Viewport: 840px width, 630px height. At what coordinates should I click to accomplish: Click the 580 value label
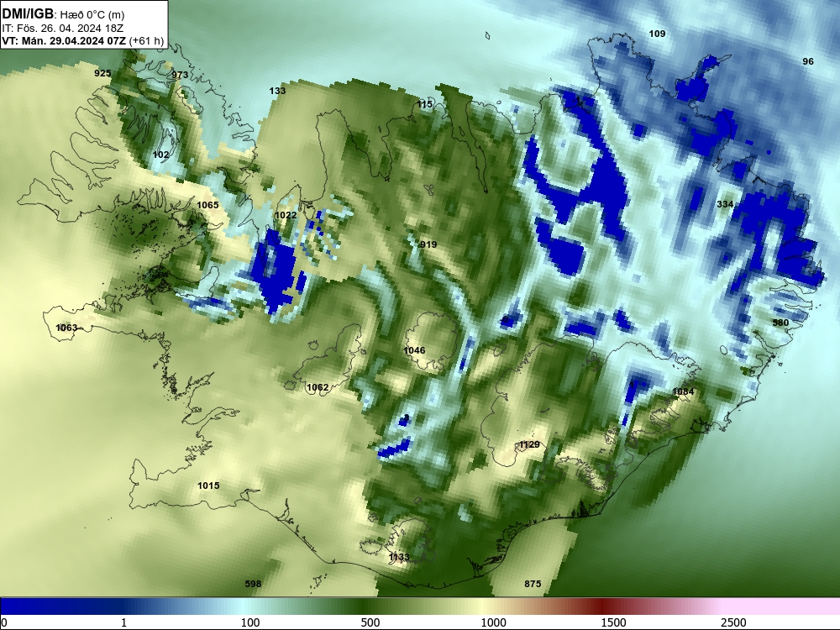point(780,323)
